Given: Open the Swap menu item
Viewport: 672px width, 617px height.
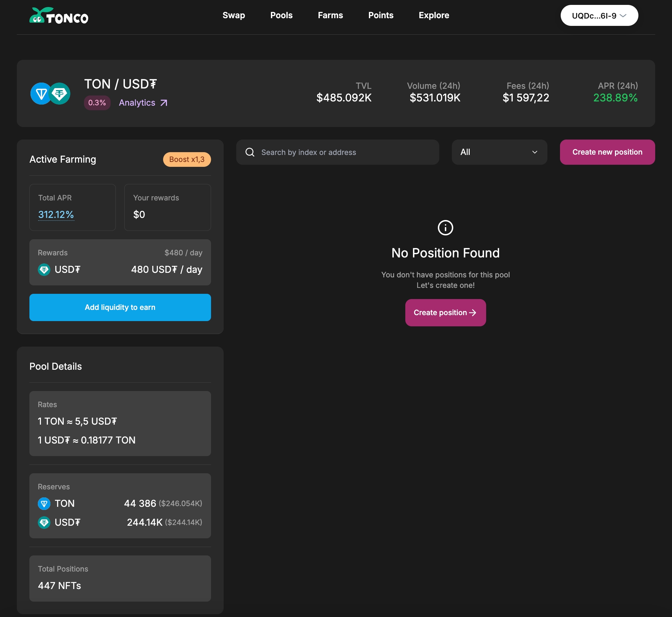Looking at the screenshot, I should click(233, 15).
